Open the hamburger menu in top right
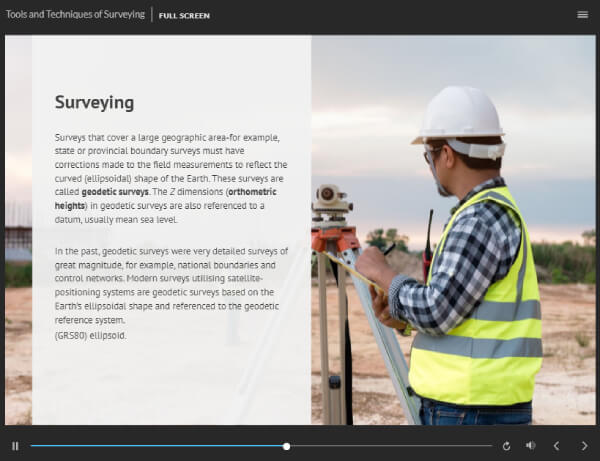This screenshot has width=600, height=461. (582, 15)
